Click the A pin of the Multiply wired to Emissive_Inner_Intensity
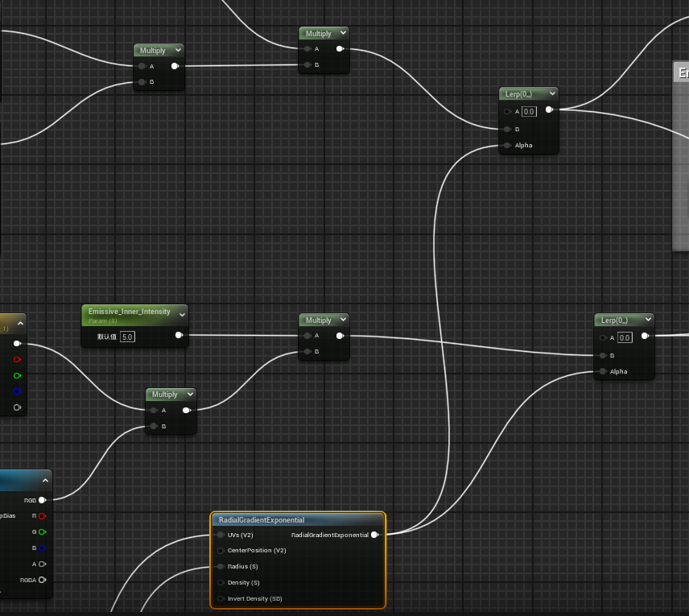The height and width of the screenshot is (616, 689). [x=307, y=336]
